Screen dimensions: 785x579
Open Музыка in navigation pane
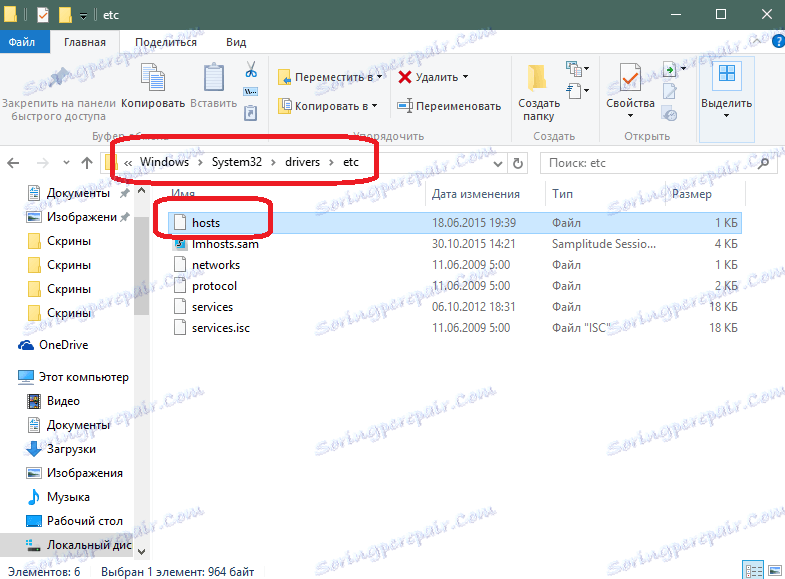pyautogui.click(x=58, y=497)
